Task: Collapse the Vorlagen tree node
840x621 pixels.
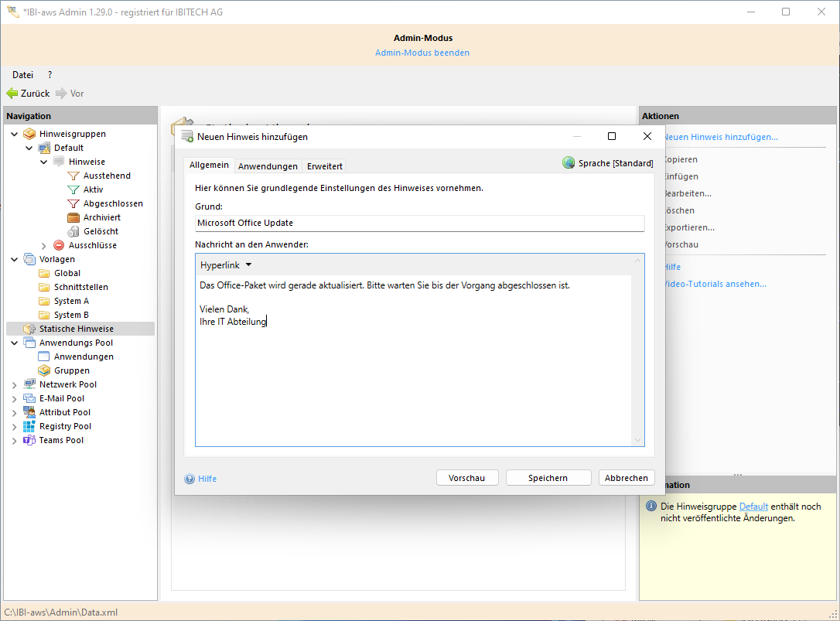Action: (15, 259)
